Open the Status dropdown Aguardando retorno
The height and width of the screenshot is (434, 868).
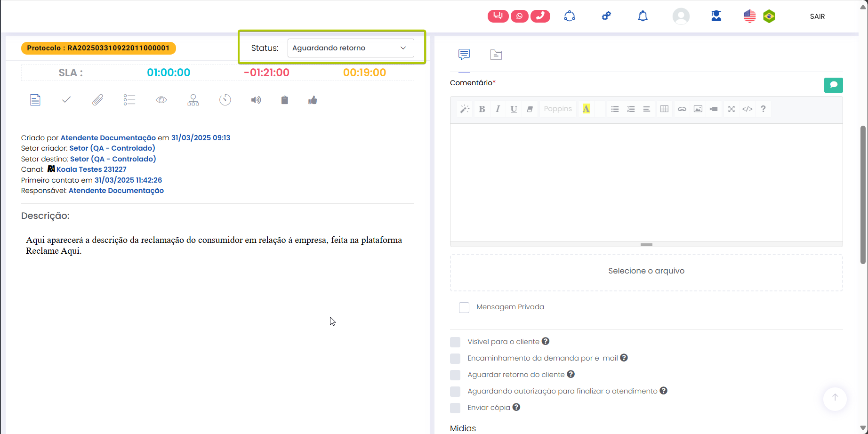tap(350, 48)
